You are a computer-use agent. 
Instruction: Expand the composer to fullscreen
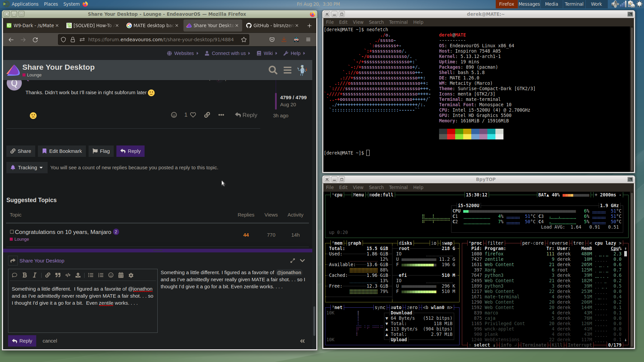292,260
